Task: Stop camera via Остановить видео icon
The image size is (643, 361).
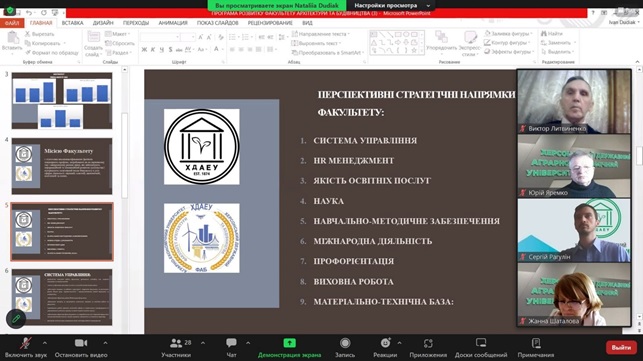Action: 81,343
